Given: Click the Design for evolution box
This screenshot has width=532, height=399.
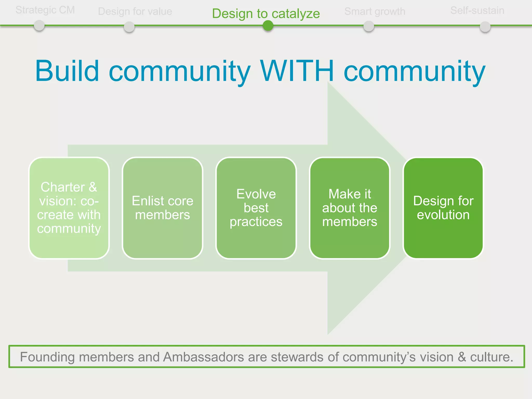Looking at the screenshot, I should click(x=443, y=208).
